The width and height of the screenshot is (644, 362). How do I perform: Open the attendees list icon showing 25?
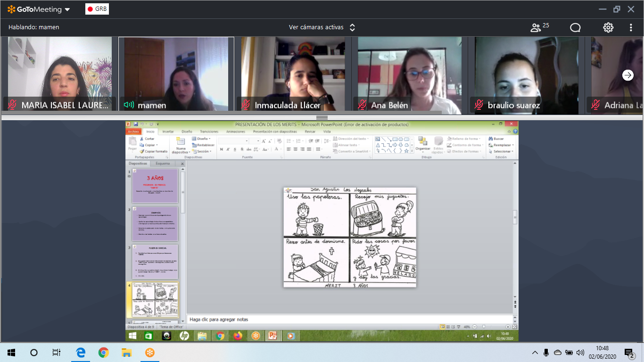539,27
